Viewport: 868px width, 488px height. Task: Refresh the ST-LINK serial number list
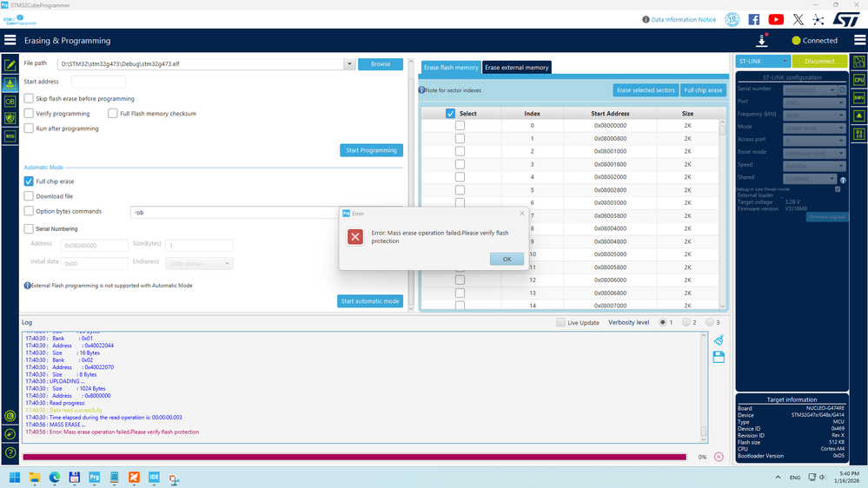click(x=843, y=89)
